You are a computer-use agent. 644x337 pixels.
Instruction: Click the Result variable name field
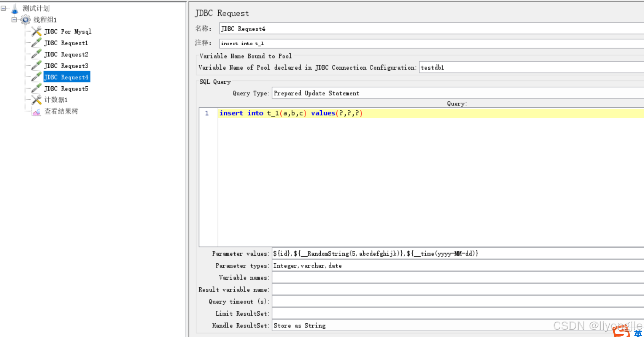click(x=458, y=289)
